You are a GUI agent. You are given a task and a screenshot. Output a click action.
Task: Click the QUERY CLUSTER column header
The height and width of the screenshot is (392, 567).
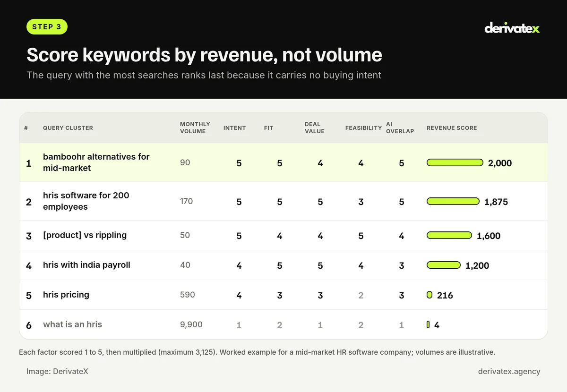68,128
